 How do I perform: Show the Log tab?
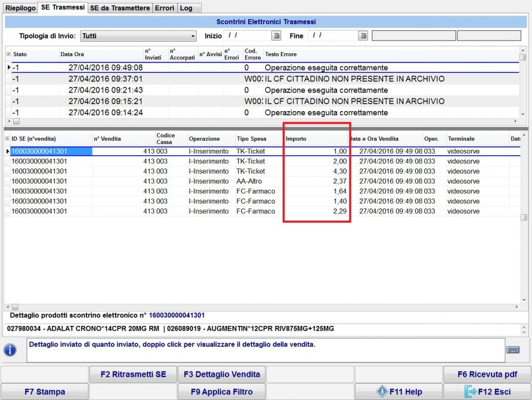186,8
